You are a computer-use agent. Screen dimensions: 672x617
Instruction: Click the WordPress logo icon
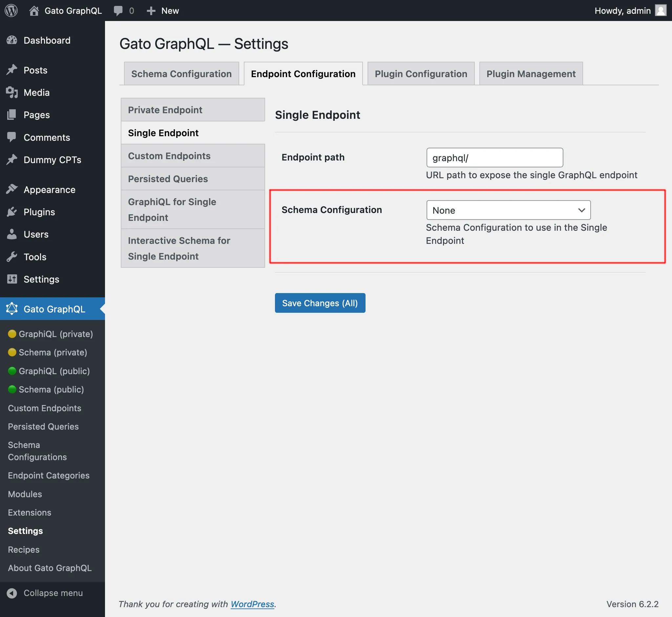pyautogui.click(x=11, y=11)
